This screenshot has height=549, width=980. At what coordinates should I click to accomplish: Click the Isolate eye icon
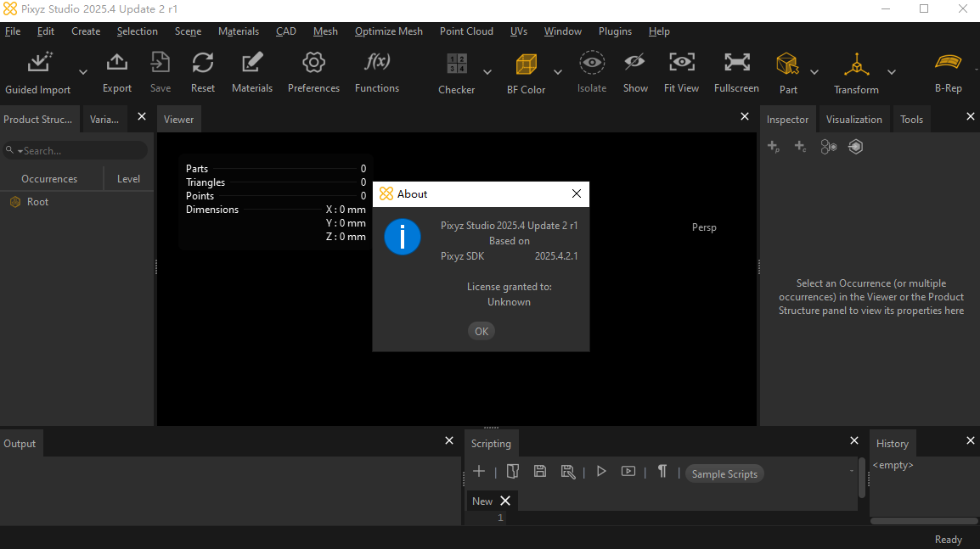592,63
